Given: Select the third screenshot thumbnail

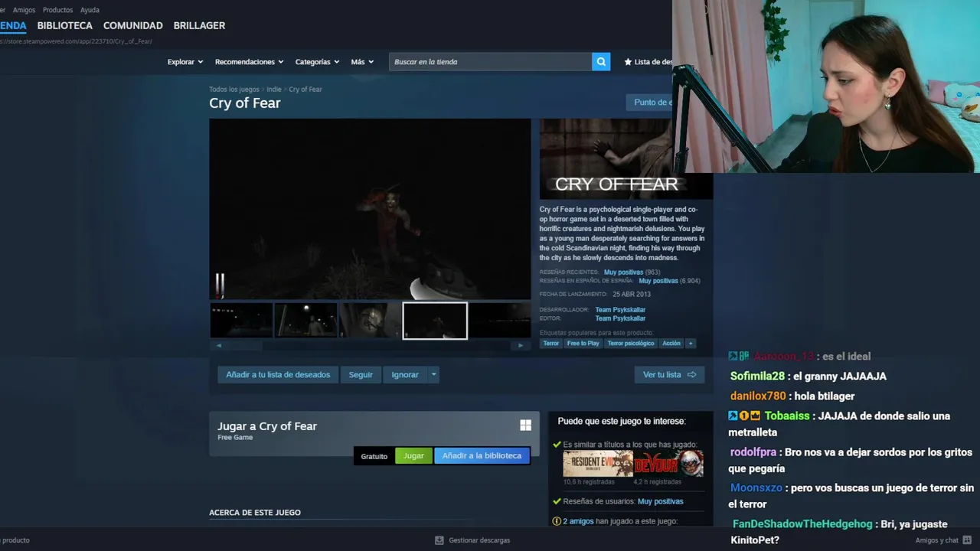Looking at the screenshot, I should pos(370,321).
